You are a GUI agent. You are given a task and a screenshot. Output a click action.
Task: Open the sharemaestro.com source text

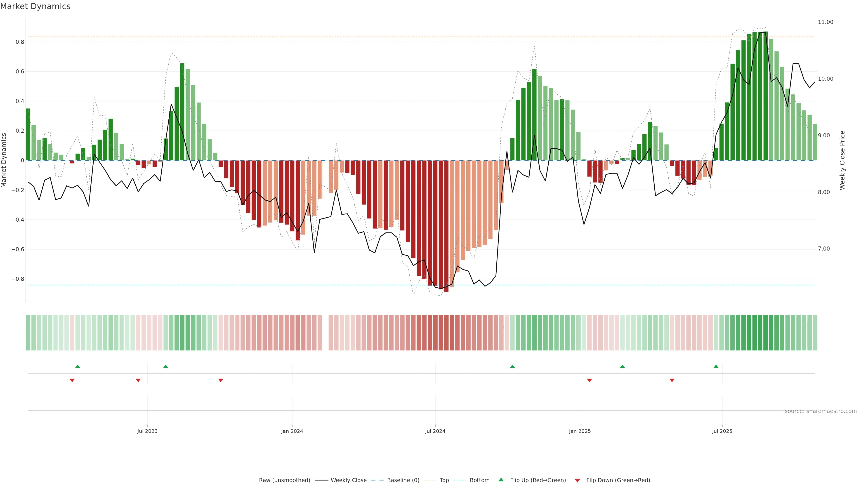[821, 411]
